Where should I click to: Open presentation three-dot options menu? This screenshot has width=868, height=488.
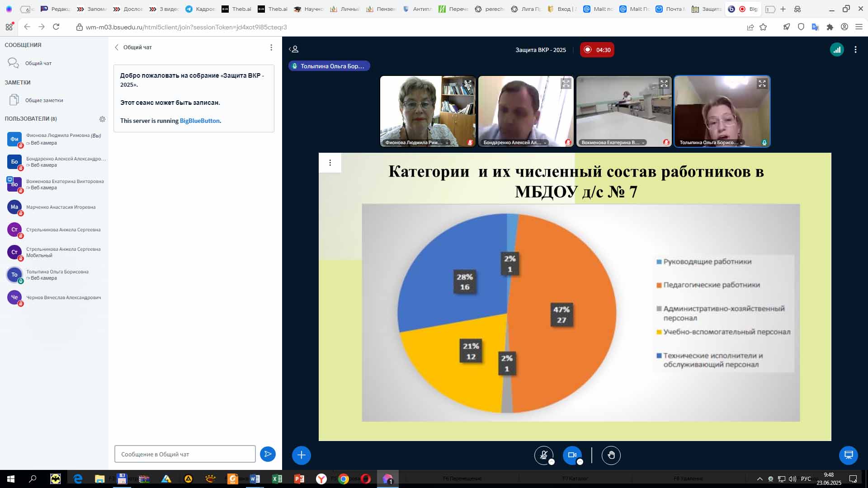(x=330, y=163)
